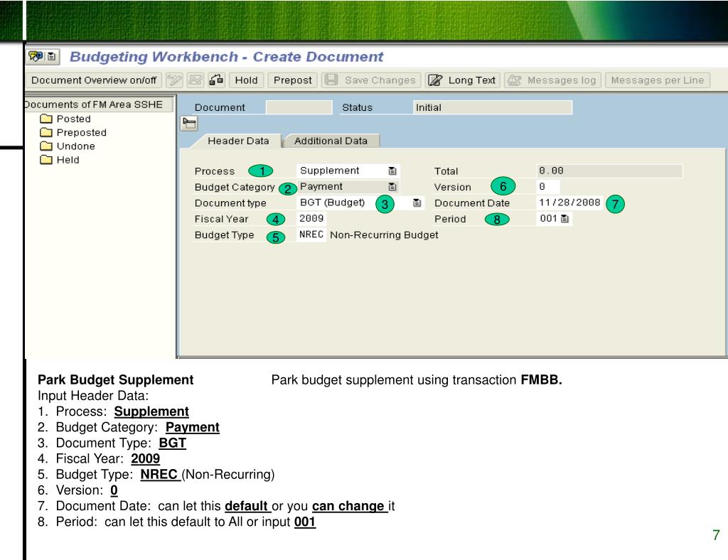Click the Status field showing Initial
Viewport: 728px width, 560px height.
(493, 107)
